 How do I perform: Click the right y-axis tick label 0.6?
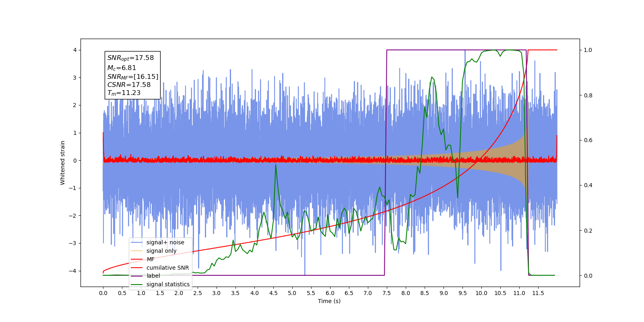(588, 140)
